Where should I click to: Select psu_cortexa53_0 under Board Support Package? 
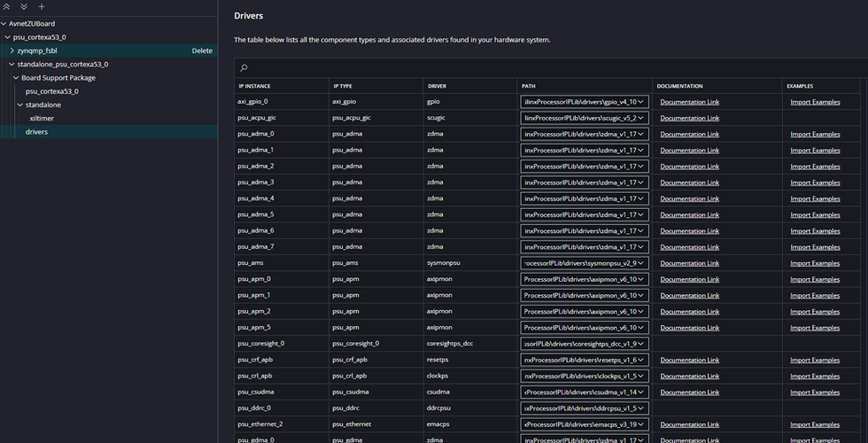[x=51, y=91]
